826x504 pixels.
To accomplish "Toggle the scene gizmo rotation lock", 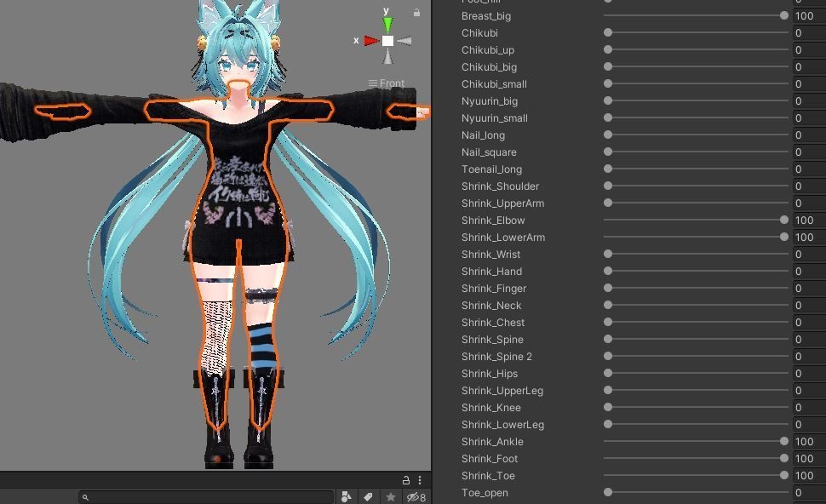I will click(416, 13).
